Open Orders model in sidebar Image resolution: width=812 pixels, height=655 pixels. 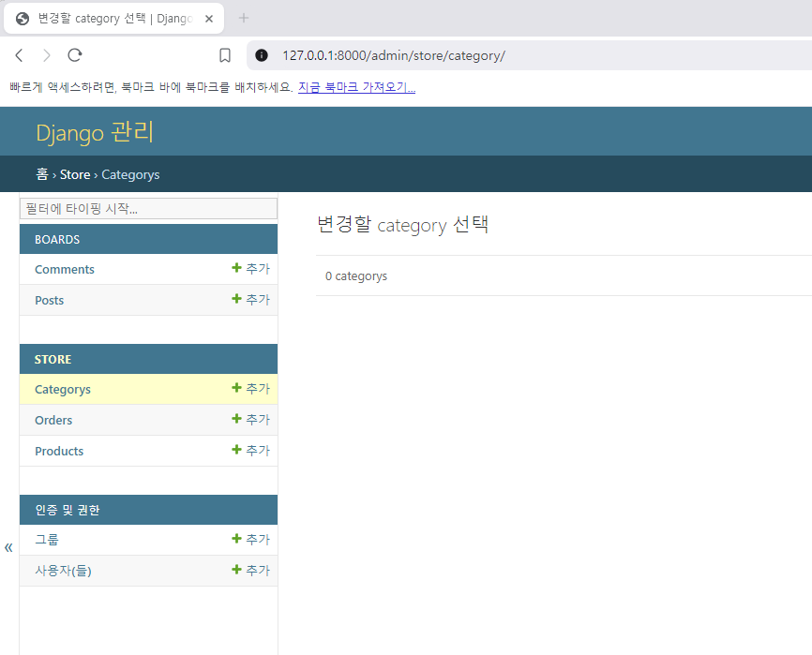pos(53,421)
